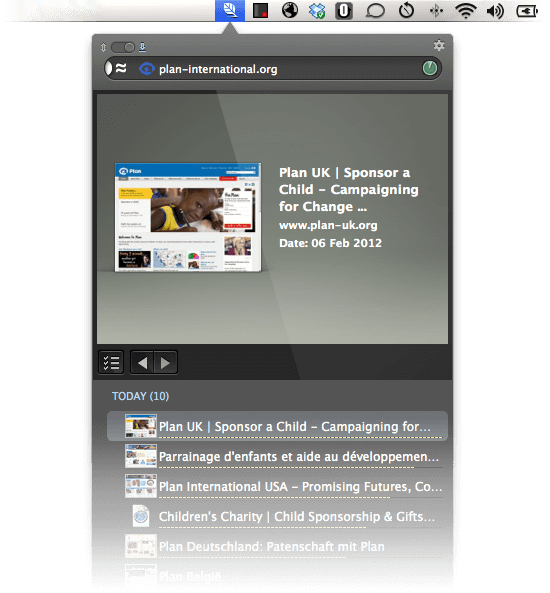This screenshot has width=550, height=593.
Task: Select Plan Deutschland: Patenschaft mit Plan entry
Action: (x=277, y=546)
